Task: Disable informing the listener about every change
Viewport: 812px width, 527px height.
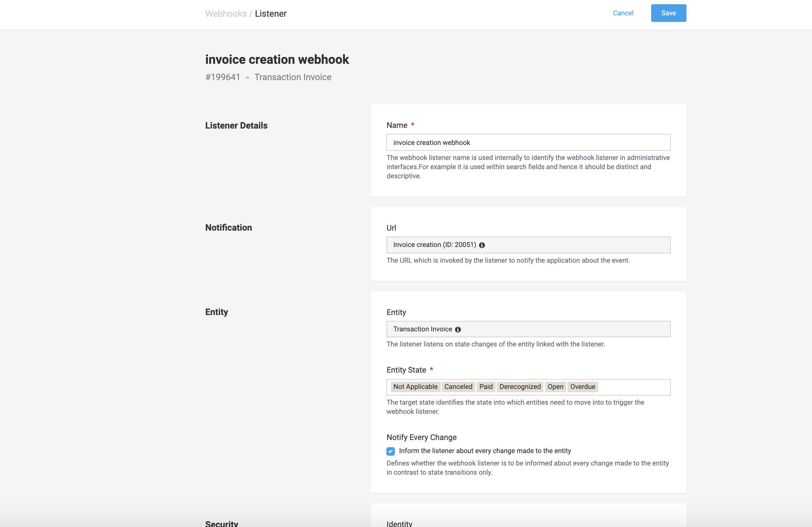Action: pyautogui.click(x=390, y=451)
